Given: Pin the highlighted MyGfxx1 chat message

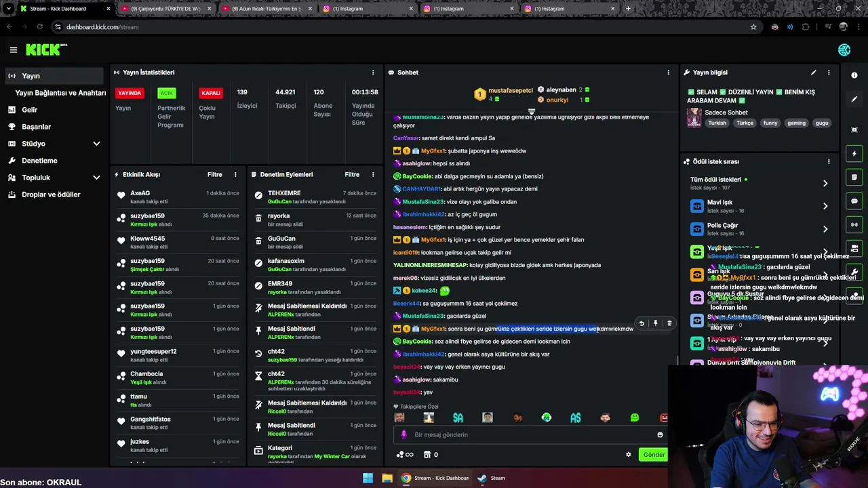Looking at the screenshot, I should (655, 323).
